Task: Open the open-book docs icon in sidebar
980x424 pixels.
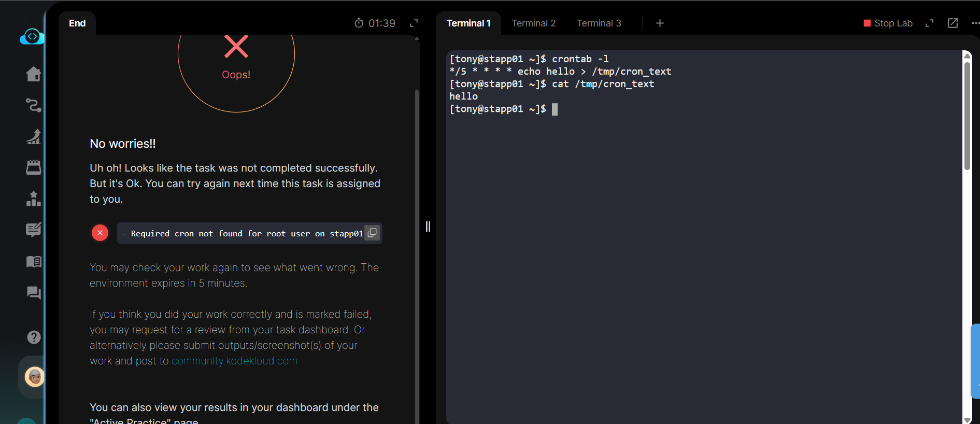Action: 34,261
